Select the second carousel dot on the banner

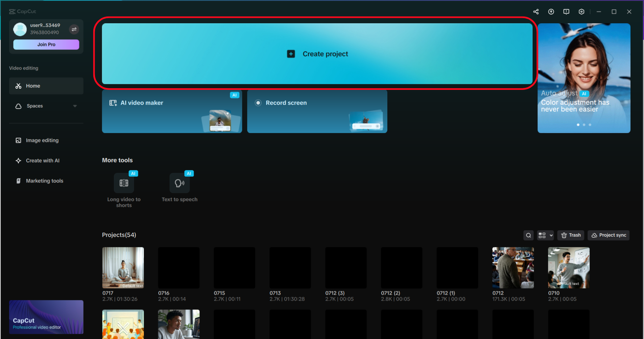[584, 125]
